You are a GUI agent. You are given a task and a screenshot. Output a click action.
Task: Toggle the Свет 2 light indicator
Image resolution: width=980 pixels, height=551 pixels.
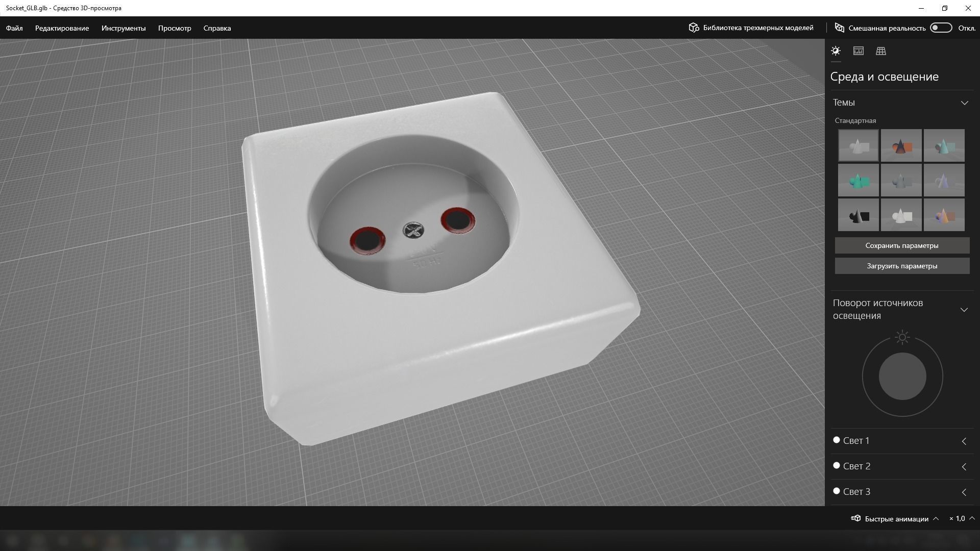(836, 465)
